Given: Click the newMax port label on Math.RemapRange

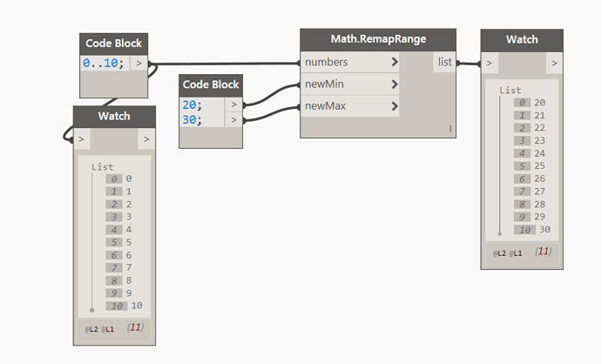Looking at the screenshot, I should pos(326,106).
